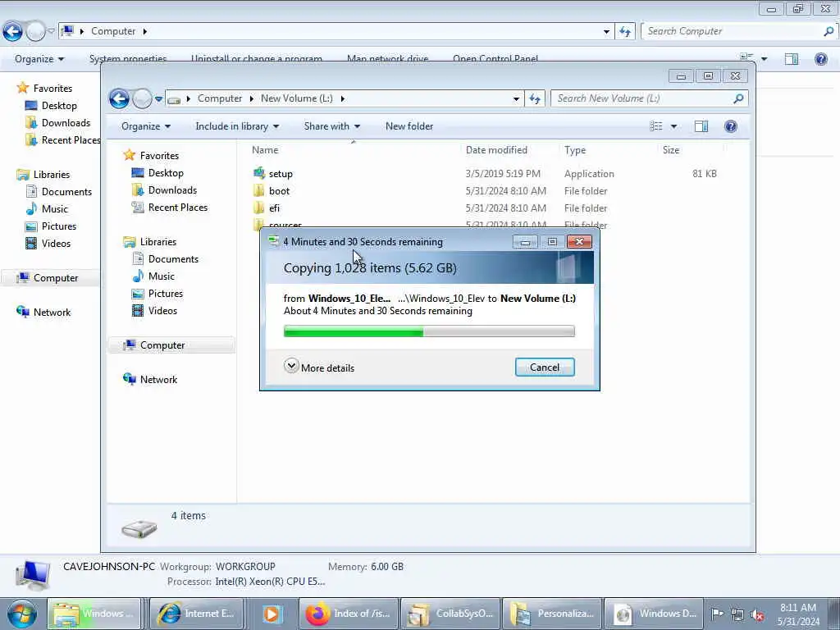Open clock showing 8:11 AM
Image resolution: width=840 pixels, height=630 pixels.
(798, 614)
